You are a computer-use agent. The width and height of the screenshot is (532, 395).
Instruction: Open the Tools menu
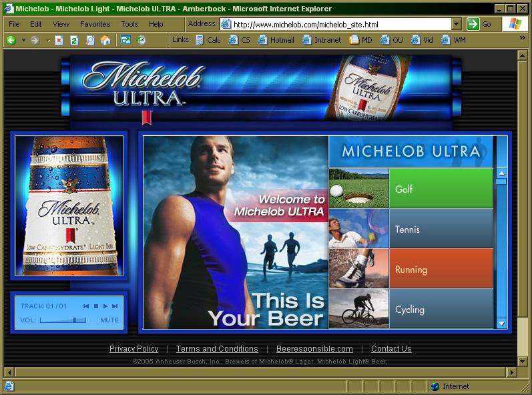(129, 24)
